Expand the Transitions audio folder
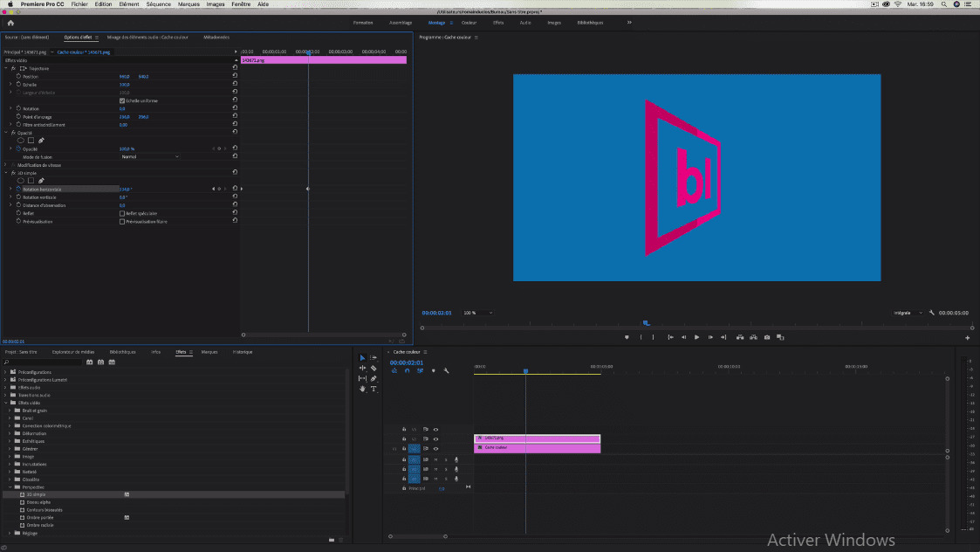 tap(5, 395)
